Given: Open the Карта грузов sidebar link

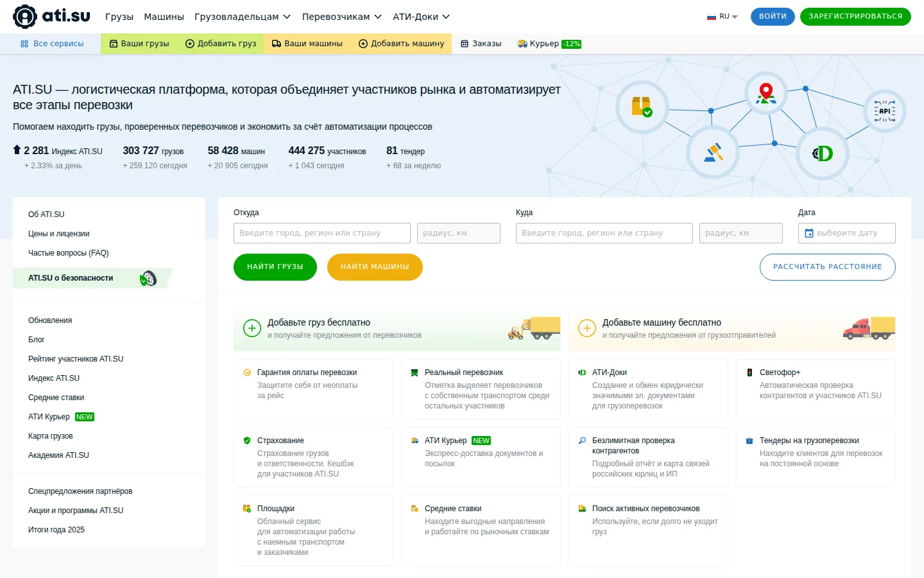Looking at the screenshot, I should pos(51,436).
